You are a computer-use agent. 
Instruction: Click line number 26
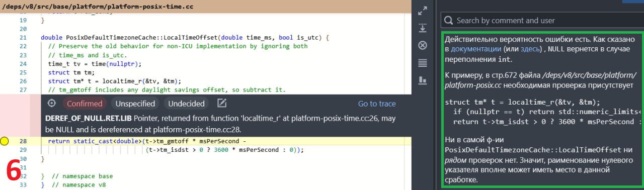pyautogui.click(x=23, y=81)
